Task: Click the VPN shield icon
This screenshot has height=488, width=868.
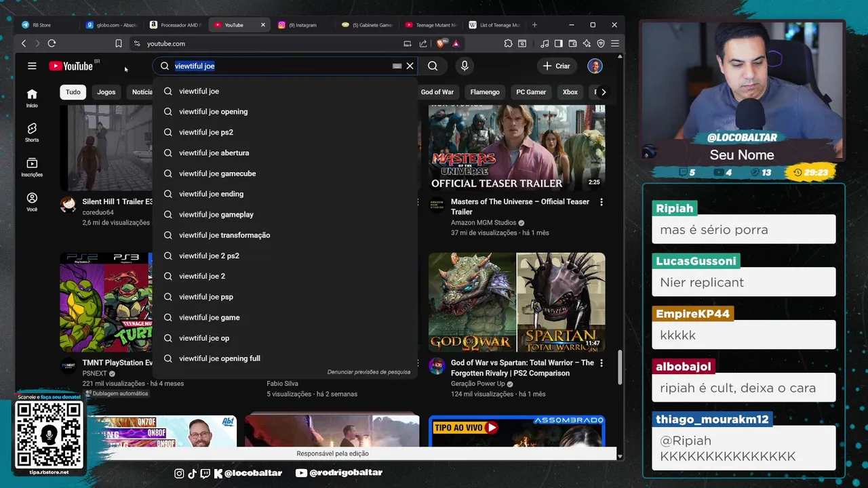Action: [601, 43]
